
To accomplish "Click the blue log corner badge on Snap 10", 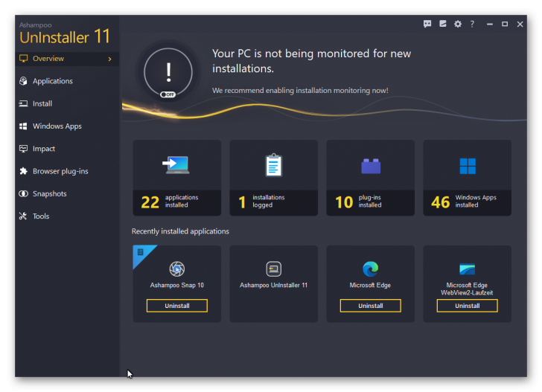I will coord(141,252).
